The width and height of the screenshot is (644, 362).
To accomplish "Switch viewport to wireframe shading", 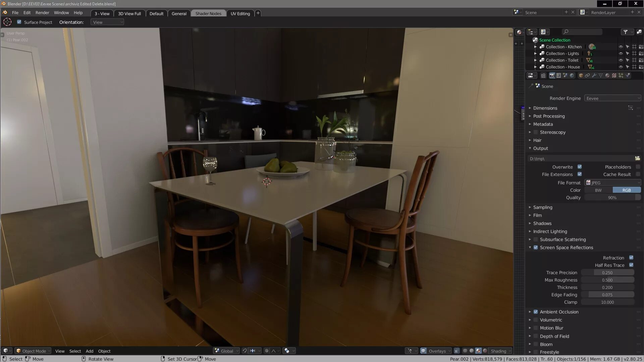I will coord(465,351).
